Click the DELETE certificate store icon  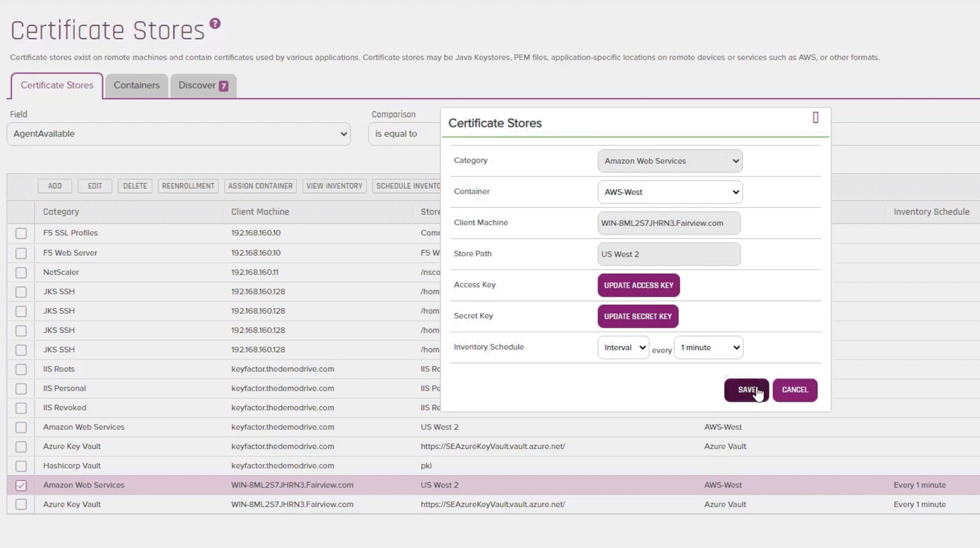135,186
